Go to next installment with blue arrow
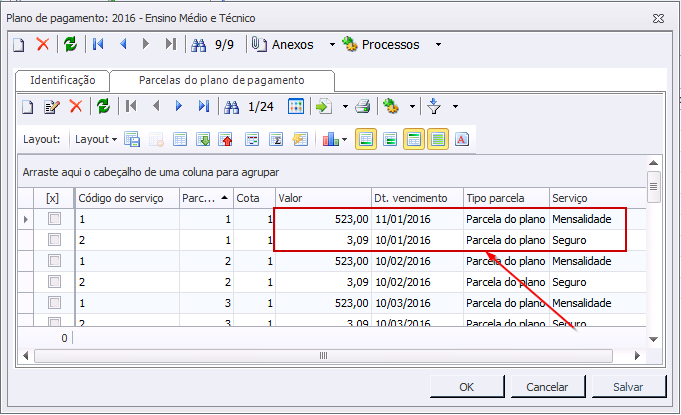 coord(179,107)
